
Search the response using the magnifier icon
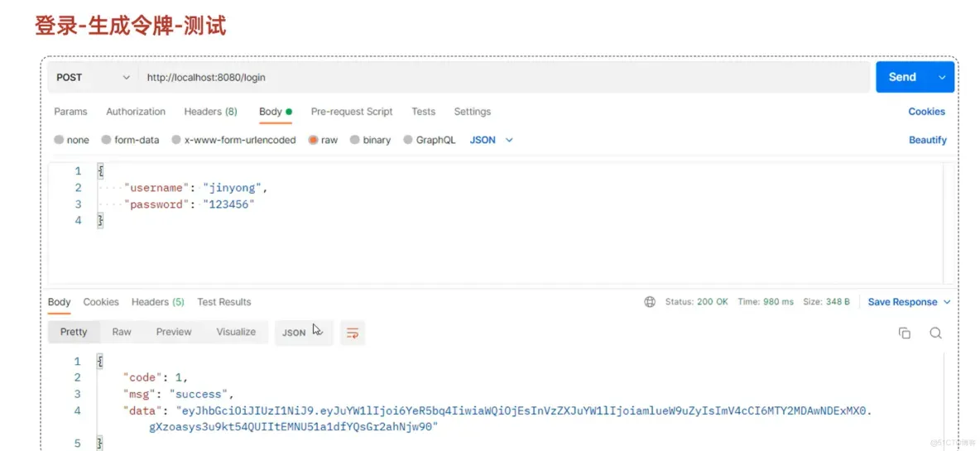click(935, 333)
